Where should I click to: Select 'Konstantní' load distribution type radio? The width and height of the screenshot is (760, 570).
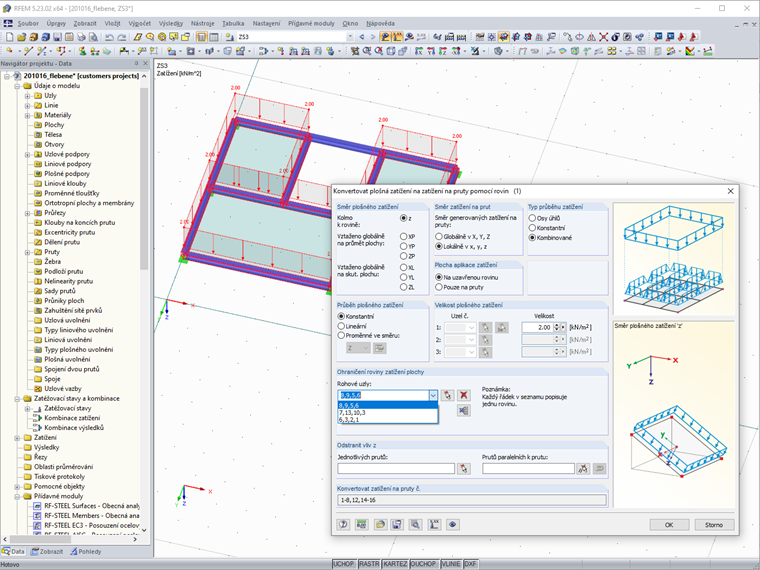[x=532, y=228]
